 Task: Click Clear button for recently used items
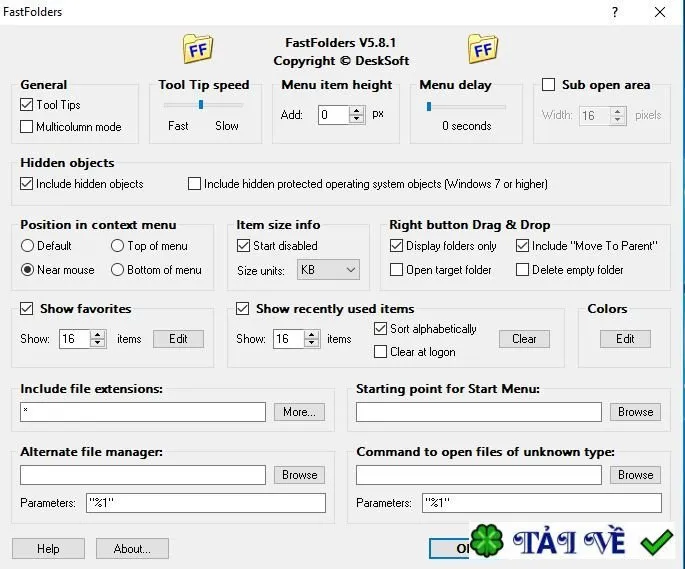coord(524,339)
